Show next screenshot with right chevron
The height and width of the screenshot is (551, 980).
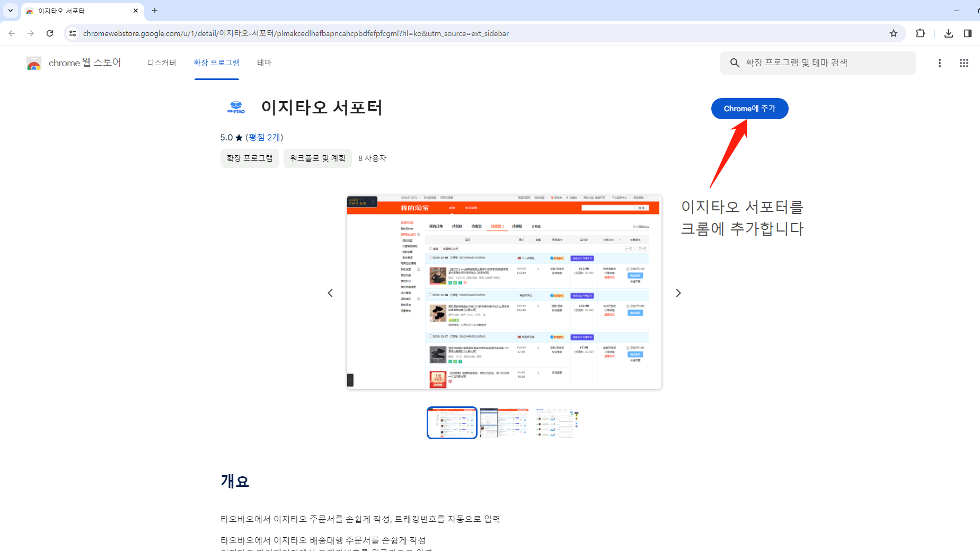pyautogui.click(x=678, y=293)
